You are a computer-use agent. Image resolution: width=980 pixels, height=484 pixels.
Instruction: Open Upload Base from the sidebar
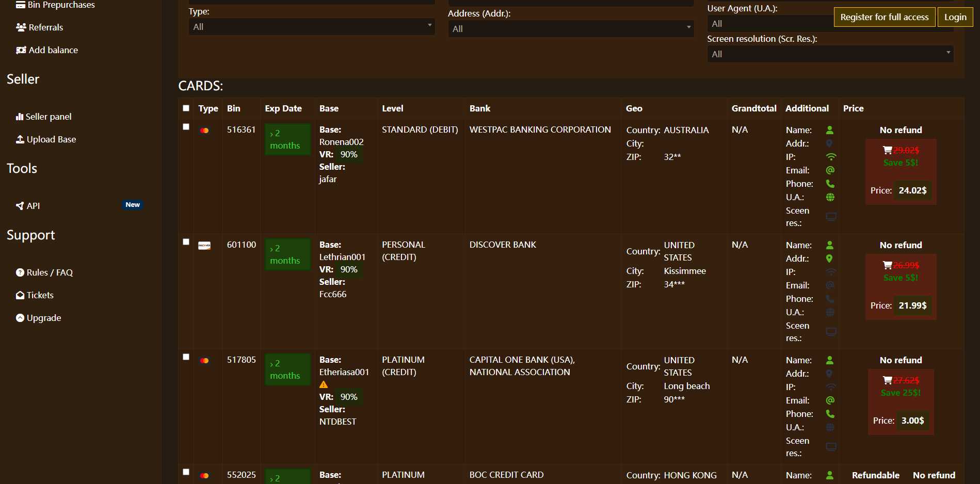(x=46, y=139)
